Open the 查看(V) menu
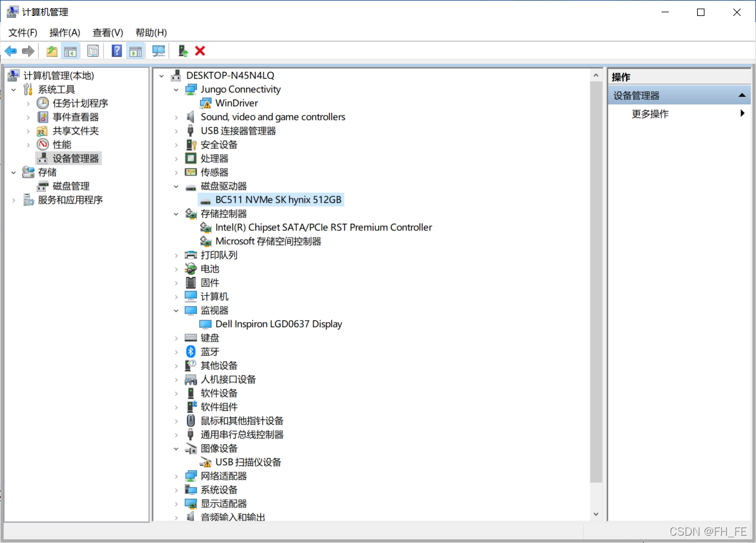This screenshot has width=756, height=543. tap(108, 33)
